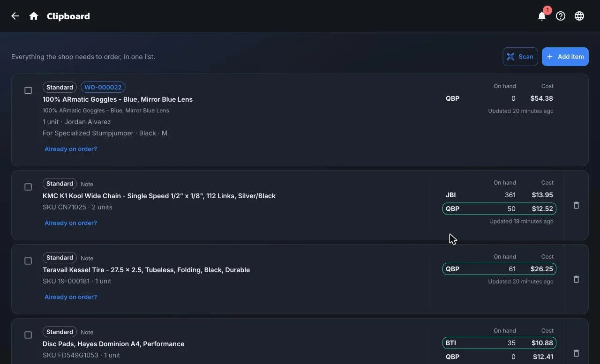Add a Note to Teravail Kessel Tire
The height and width of the screenshot is (364, 600).
click(x=87, y=258)
